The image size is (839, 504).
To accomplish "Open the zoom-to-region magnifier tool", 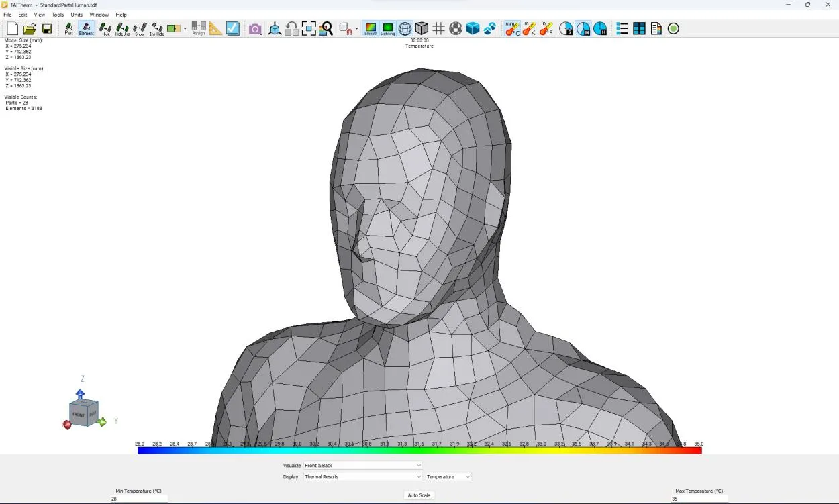I will [x=326, y=28].
